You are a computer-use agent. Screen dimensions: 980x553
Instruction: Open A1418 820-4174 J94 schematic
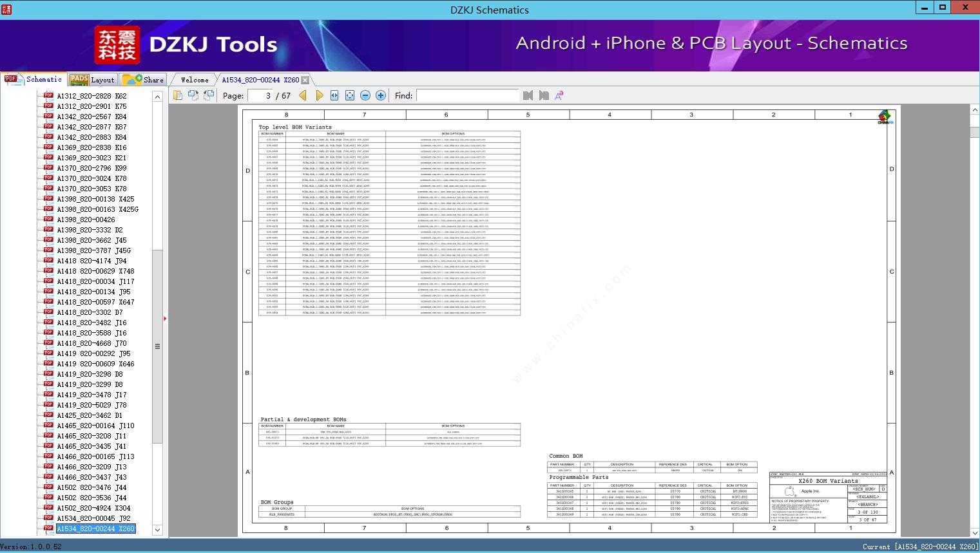[91, 261]
